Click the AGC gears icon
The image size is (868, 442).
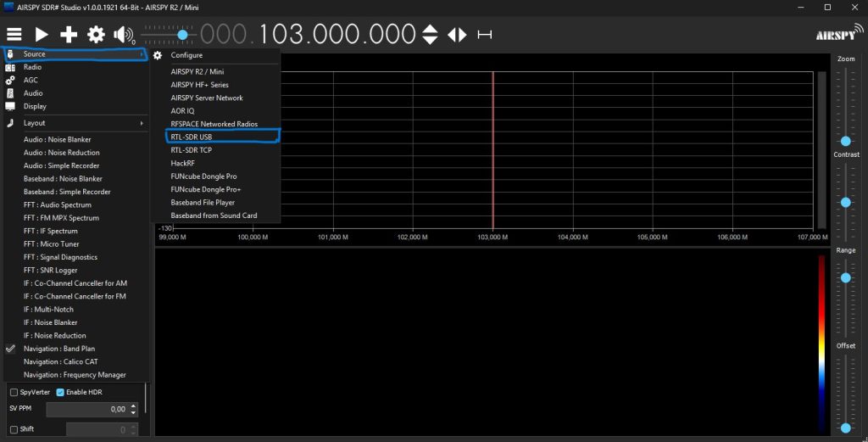click(x=10, y=80)
